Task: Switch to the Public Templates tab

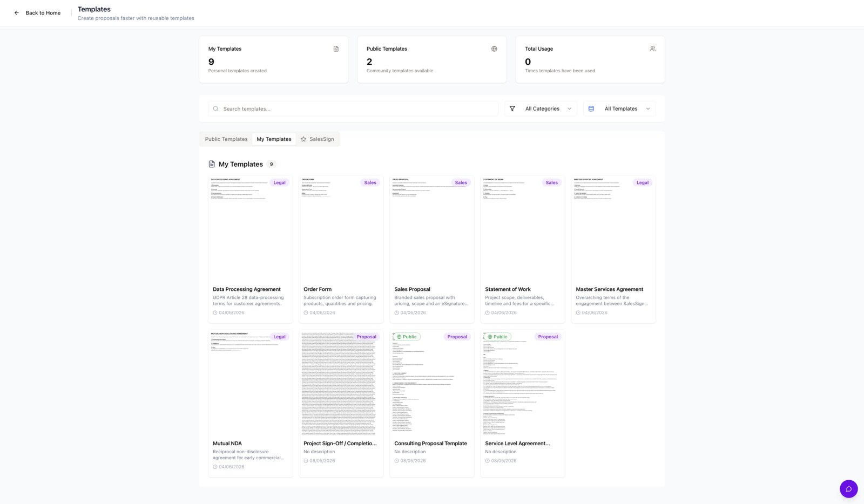Action: pyautogui.click(x=226, y=139)
